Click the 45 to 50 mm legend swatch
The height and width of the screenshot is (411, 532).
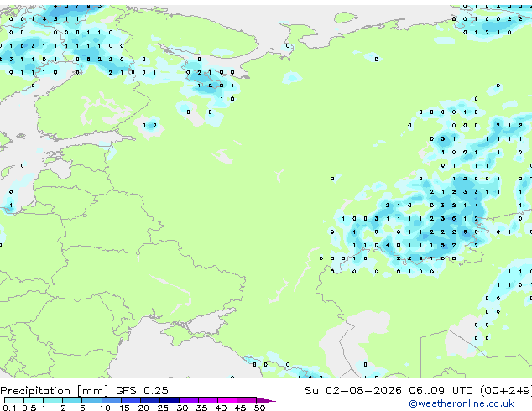tap(247, 400)
